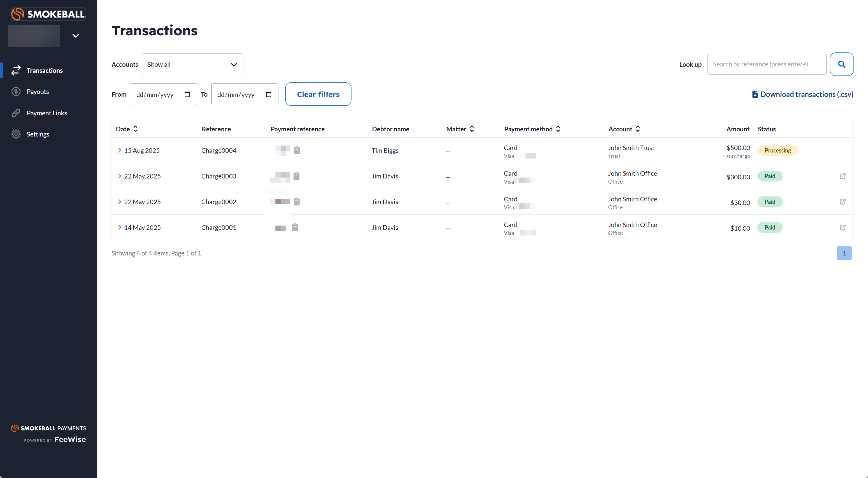
Task: Open calendar picker in From date field
Action: coord(187,94)
